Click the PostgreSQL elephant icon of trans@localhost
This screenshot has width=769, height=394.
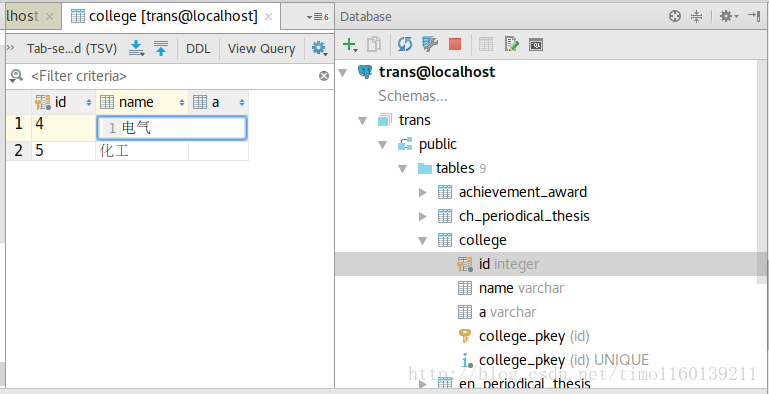pos(365,72)
